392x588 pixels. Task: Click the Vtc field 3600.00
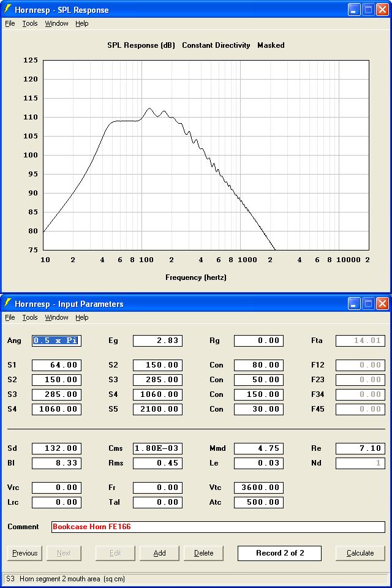tap(259, 488)
